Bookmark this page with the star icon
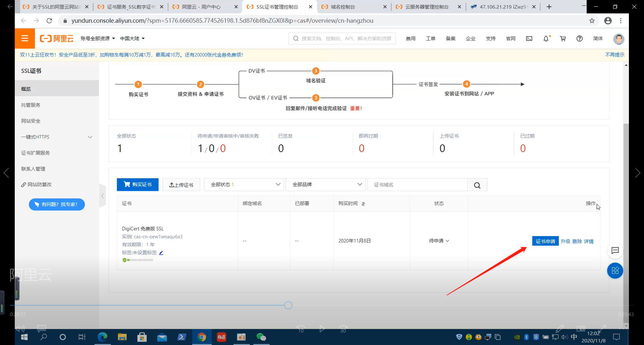 592,21
